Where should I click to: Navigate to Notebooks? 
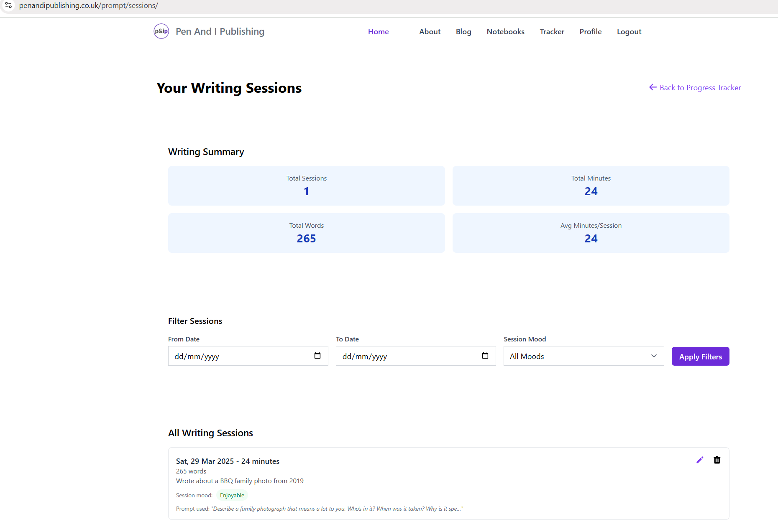505,32
